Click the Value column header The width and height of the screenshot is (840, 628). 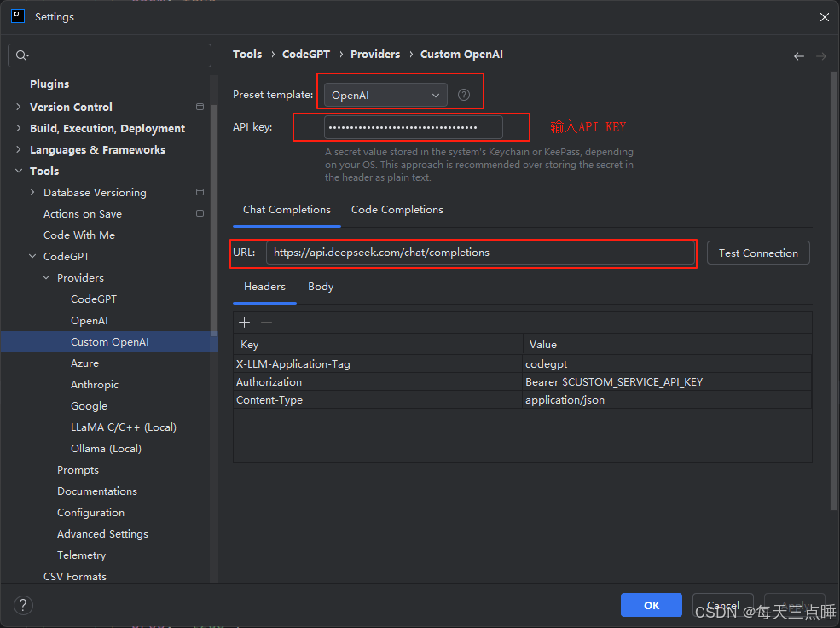[x=667, y=345]
